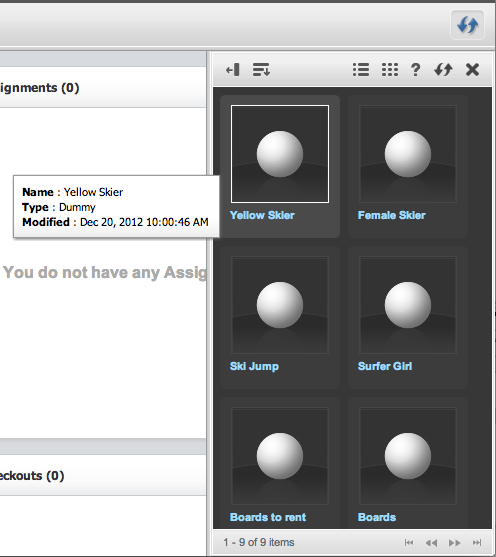The image size is (496, 557).
Task: Switch to list view
Action: tap(361, 70)
